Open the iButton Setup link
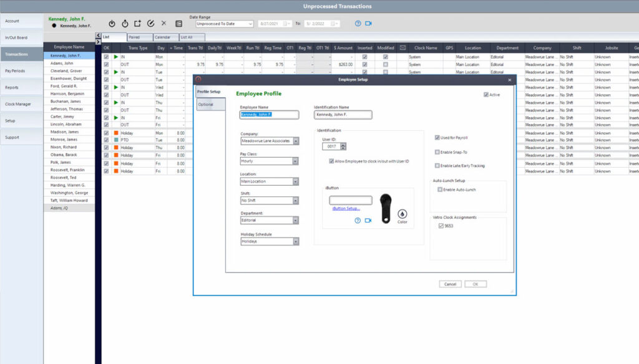Image resolution: width=639 pixels, height=364 pixels. pyautogui.click(x=346, y=208)
